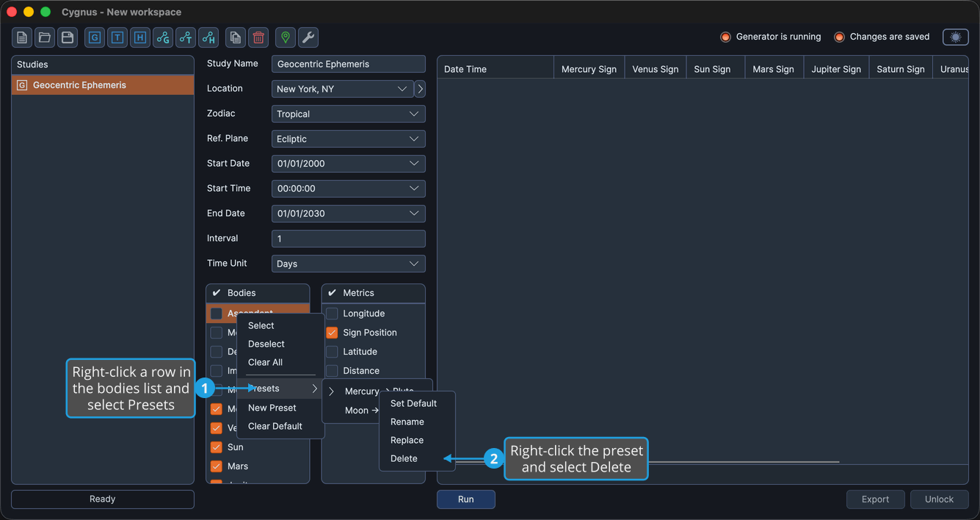Toggle the Ascendant body checkbox
The height and width of the screenshot is (520, 980).
click(x=217, y=314)
